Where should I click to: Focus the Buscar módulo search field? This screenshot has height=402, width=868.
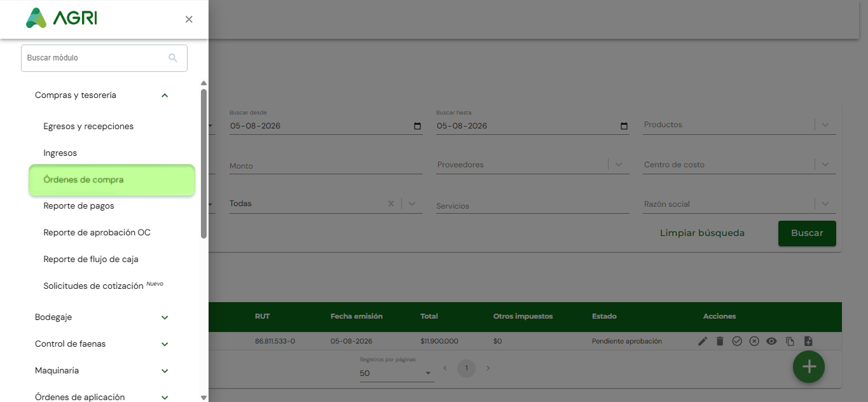pos(104,58)
